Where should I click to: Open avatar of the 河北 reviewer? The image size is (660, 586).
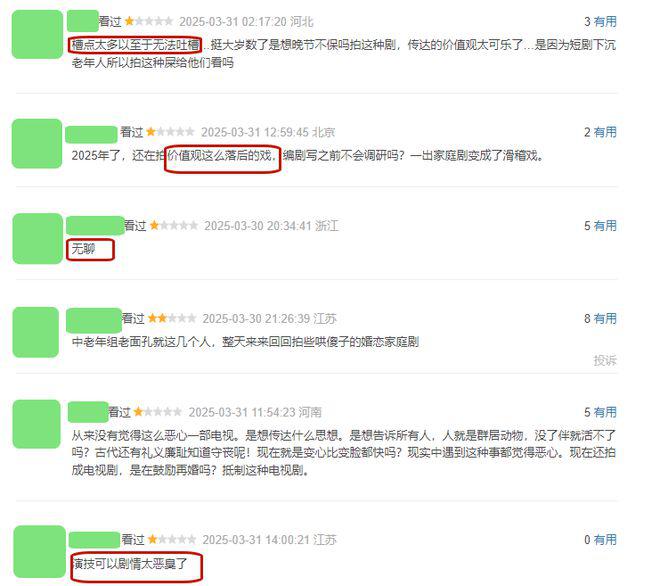coord(37,34)
